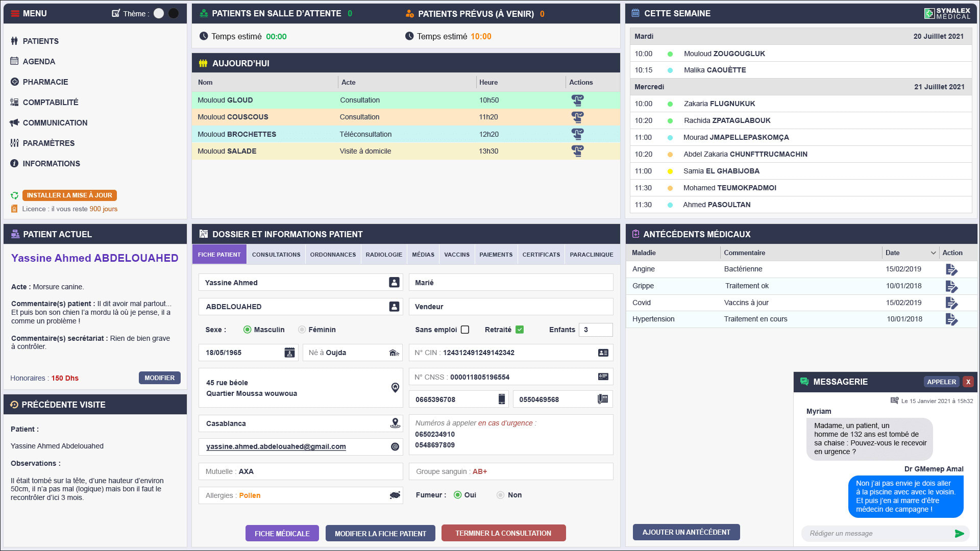The image size is (980, 551).
Task: Click the hamburger MENU icon
Action: pos(15,14)
